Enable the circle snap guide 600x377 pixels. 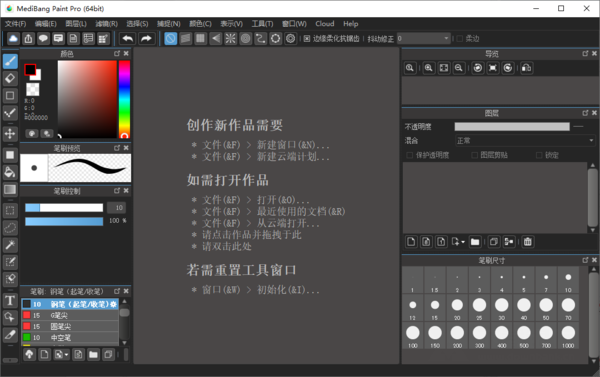coord(246,39)
